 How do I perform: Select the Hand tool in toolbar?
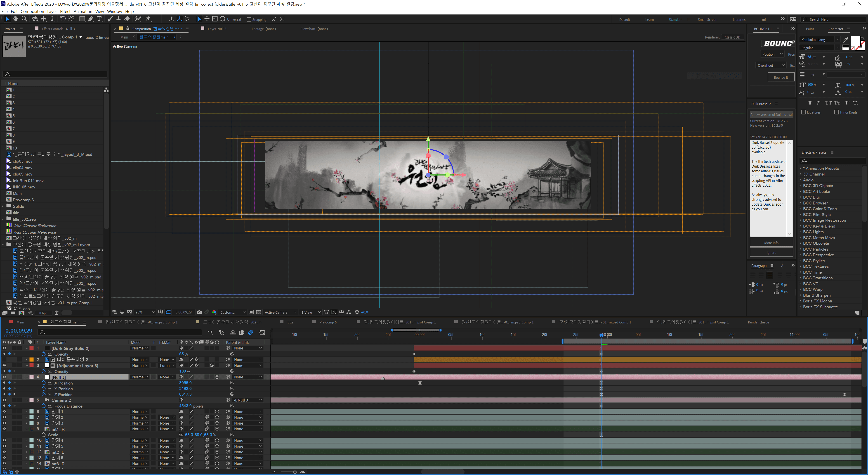[16, 19]
